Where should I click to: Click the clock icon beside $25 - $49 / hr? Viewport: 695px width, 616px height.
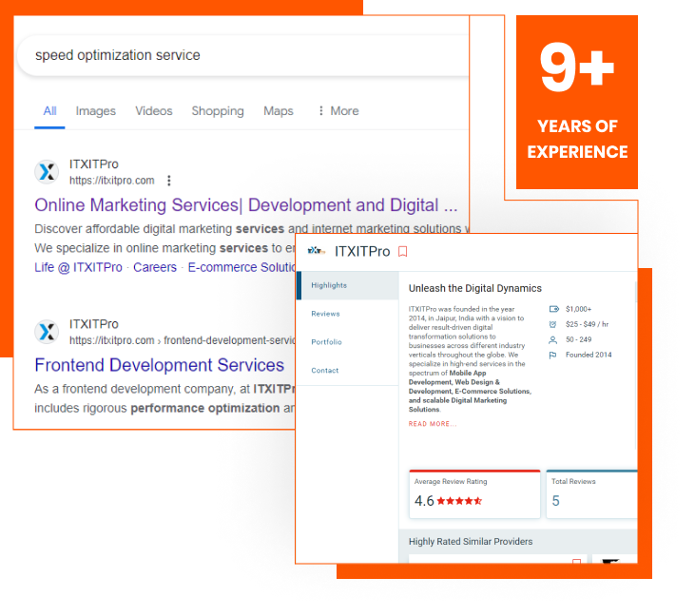click(x=553, y=324)
